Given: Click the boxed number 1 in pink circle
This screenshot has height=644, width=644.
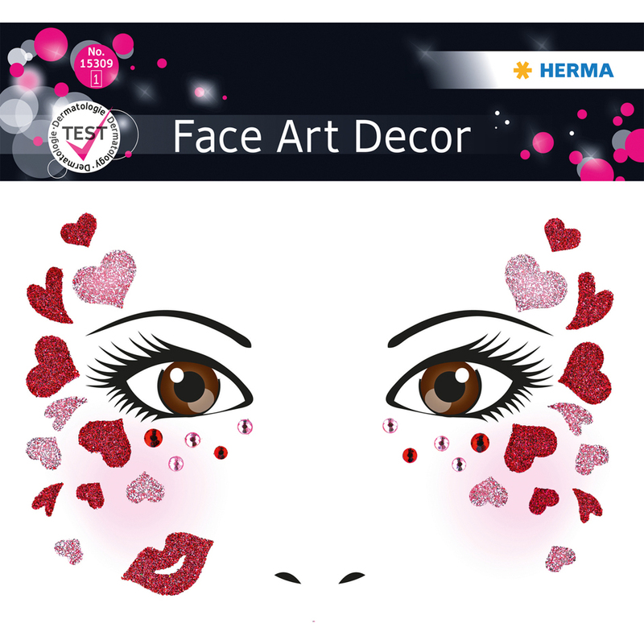Looking at the screenshot, I should 96,78.
